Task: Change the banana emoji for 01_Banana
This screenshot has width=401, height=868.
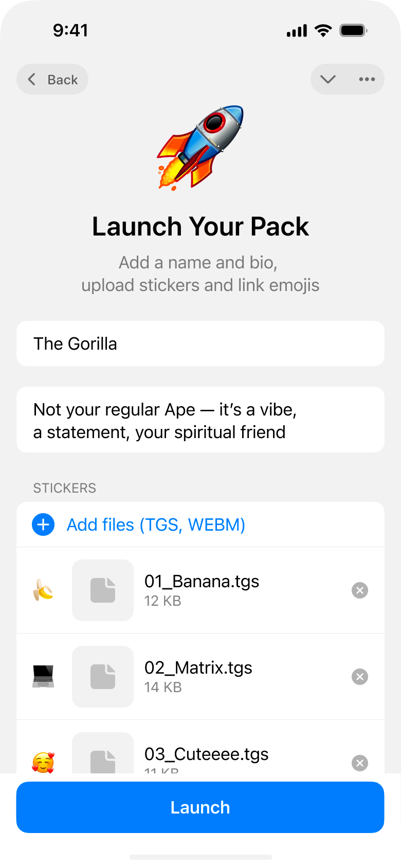Action: tap(43, 590)
